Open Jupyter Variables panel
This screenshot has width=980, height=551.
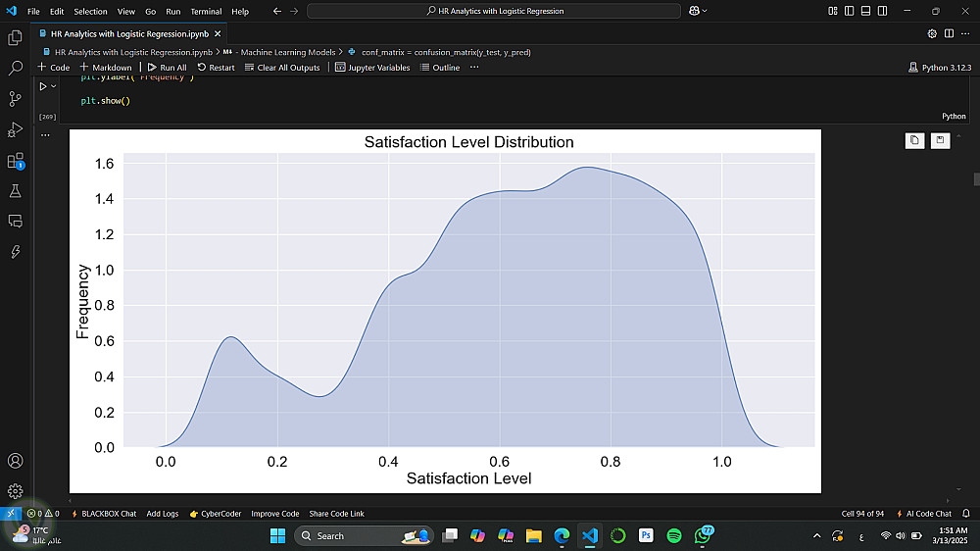(372, 67)
